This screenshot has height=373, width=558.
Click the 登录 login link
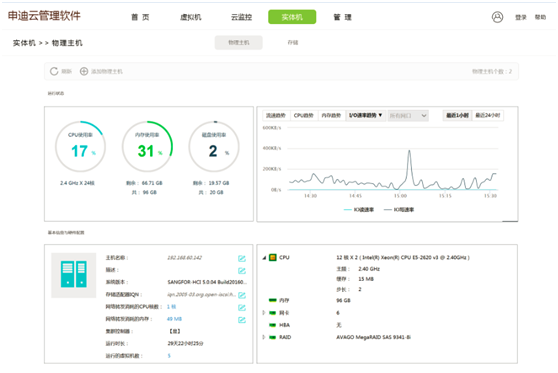(x=521, y=17)
